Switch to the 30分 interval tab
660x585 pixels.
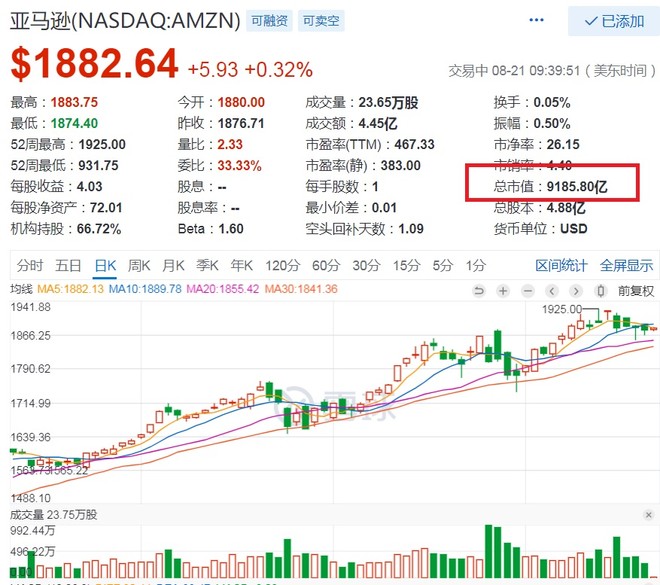click(x=367, y=266)
